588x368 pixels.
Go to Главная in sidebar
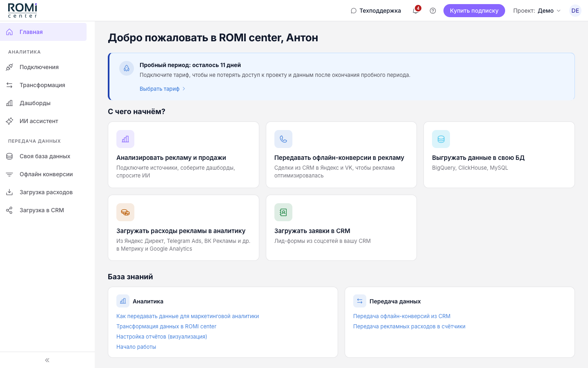(43, 32)
